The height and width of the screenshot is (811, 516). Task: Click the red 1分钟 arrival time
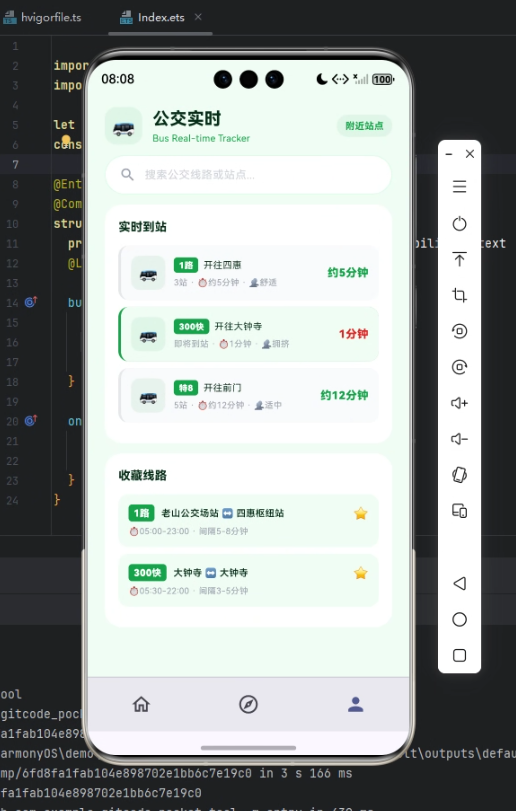coord(354,334)
